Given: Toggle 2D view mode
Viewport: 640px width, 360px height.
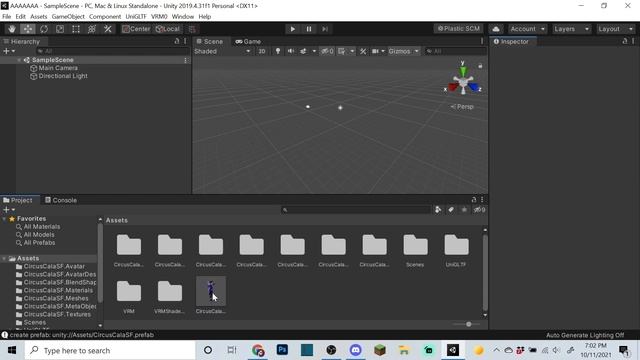Looking at the screenshot, I should point(262,51).
